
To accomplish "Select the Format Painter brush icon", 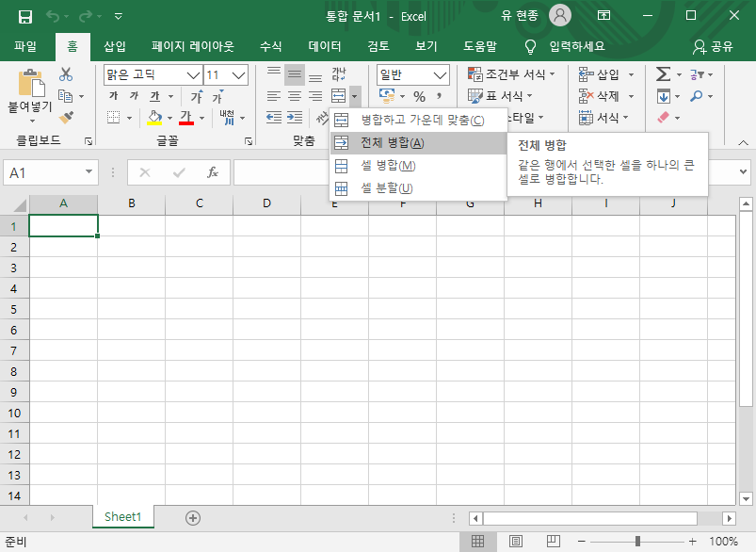I will 66,117.
